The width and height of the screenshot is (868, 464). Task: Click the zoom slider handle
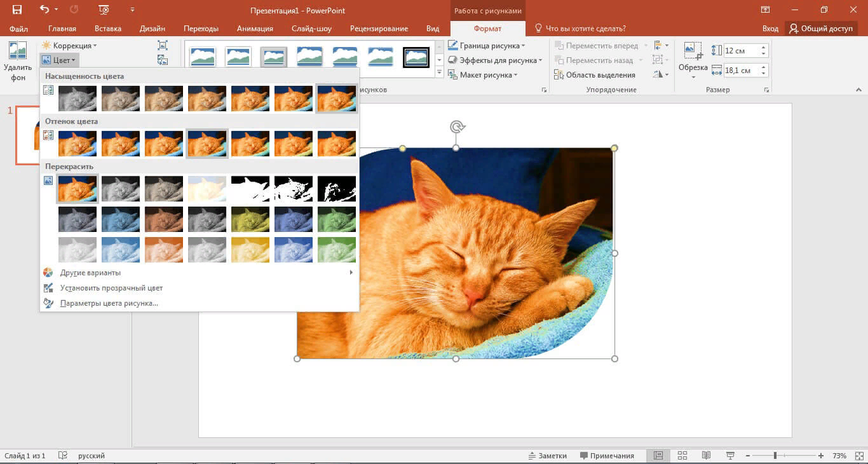(775, 455)
